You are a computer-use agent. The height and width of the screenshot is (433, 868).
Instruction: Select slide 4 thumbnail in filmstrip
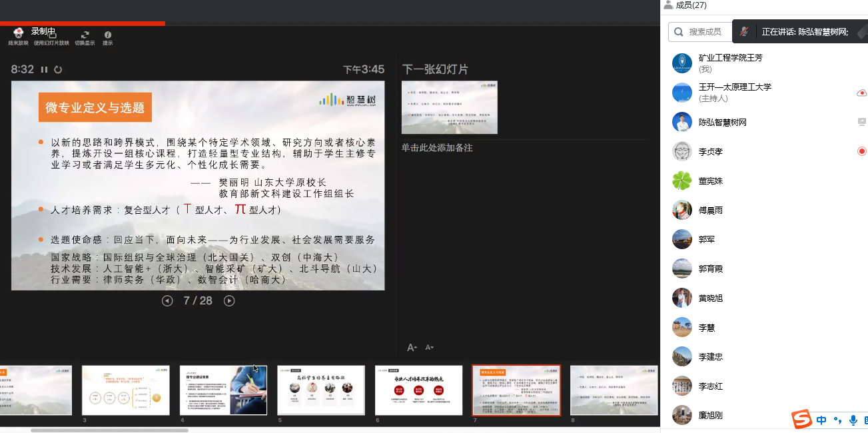(223, 390)
